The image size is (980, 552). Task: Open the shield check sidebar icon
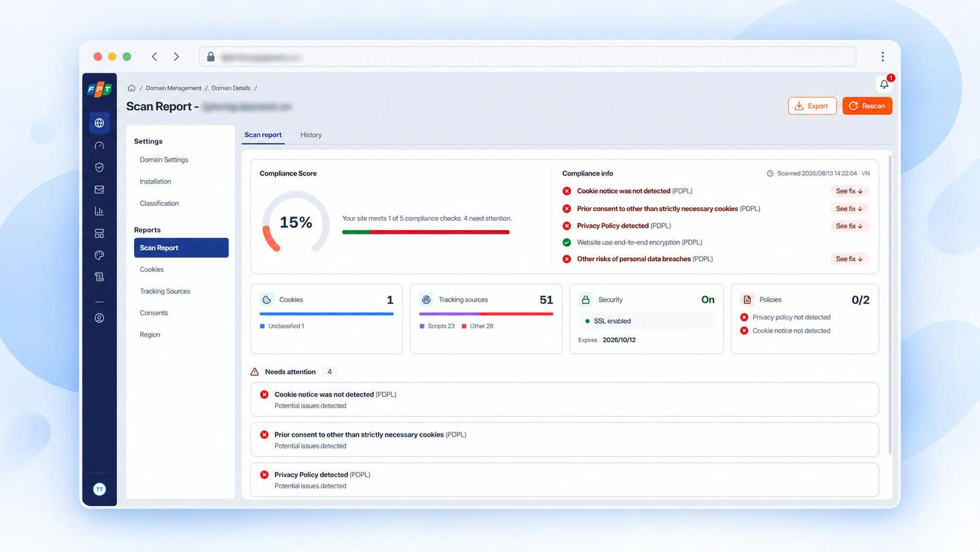click(99, 167)
